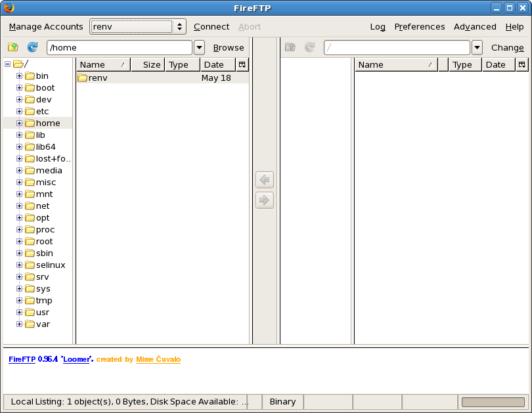Collapse the root directory tree node
Screen dimensions: 532x413
pyautogui.click(x=7, y=64)
